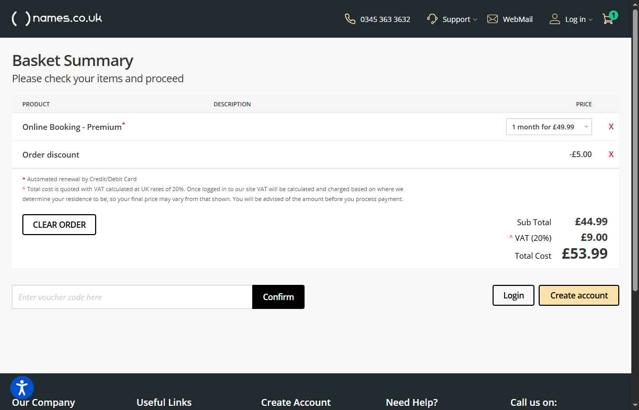Viewport: 639px width, 410px height.
Task: Open the accessibility widget icon
Action: (22, 388)
